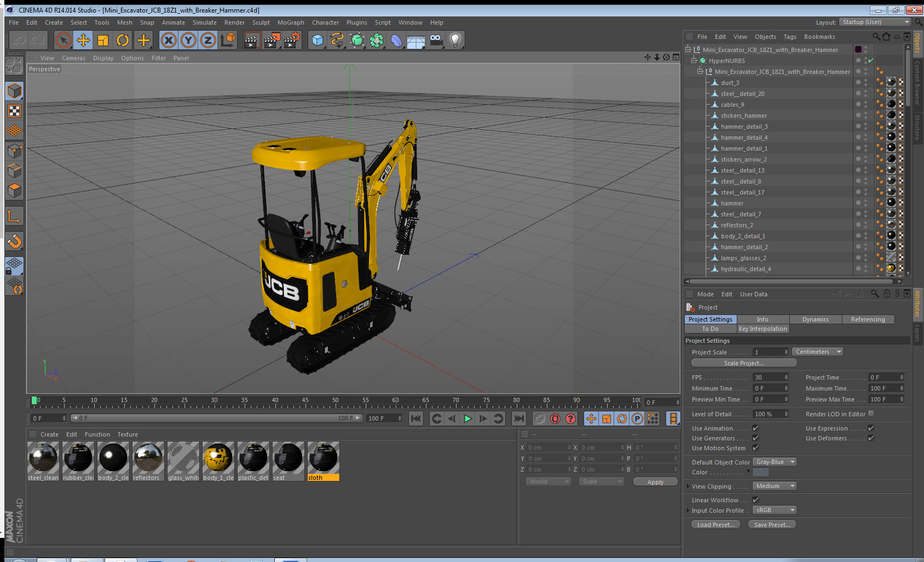Open the Layout Startup (User) dropdown
This screenshot has height=562, width=924.
(x=875, y=22)
